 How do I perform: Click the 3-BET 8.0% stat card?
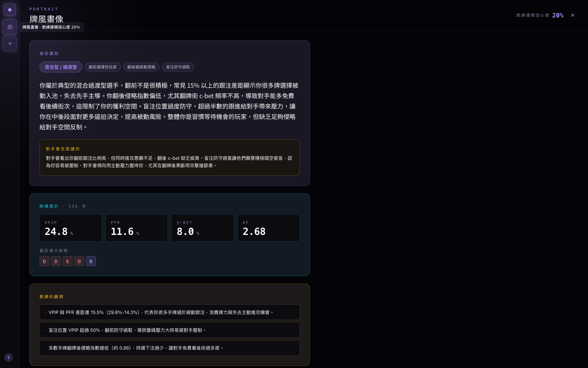tap(203, 228)
